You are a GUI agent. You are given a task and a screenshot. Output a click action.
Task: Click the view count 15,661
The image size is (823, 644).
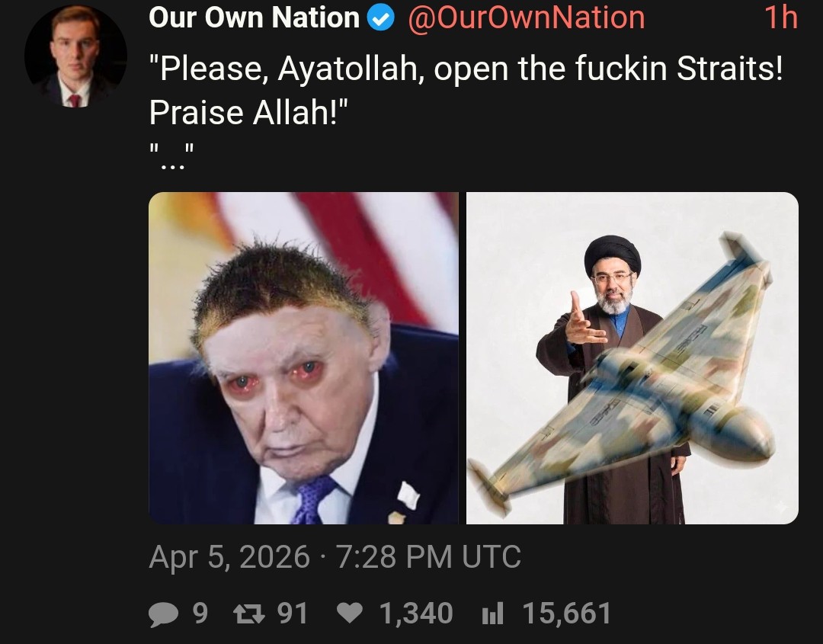point(567,613)
